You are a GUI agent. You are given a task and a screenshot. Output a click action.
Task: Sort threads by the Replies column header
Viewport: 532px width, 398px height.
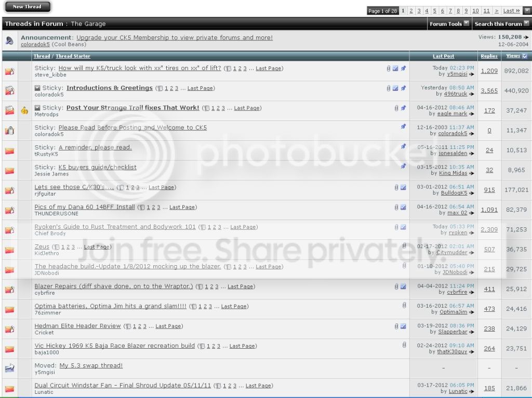[489, 56]
